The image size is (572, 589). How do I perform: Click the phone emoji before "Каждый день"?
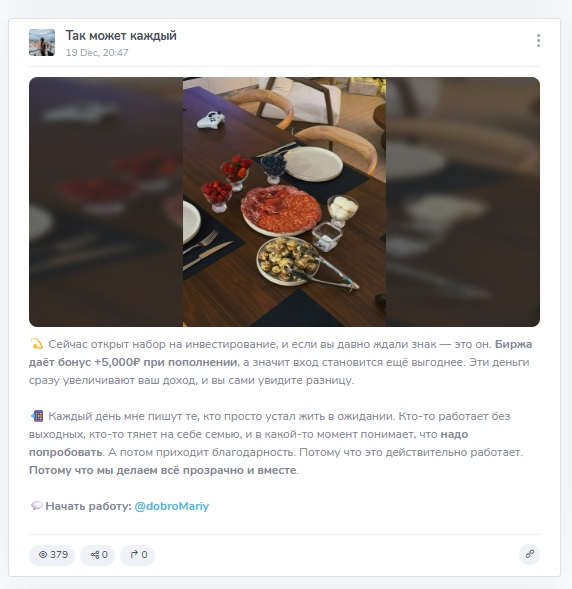pos(37,416)
